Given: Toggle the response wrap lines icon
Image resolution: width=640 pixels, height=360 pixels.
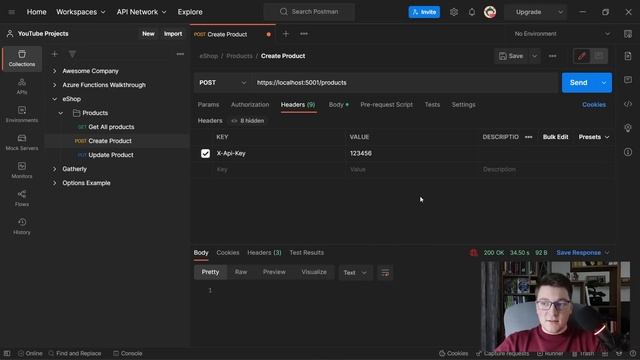Looking at the screenshot, I should tap(385, 273).
